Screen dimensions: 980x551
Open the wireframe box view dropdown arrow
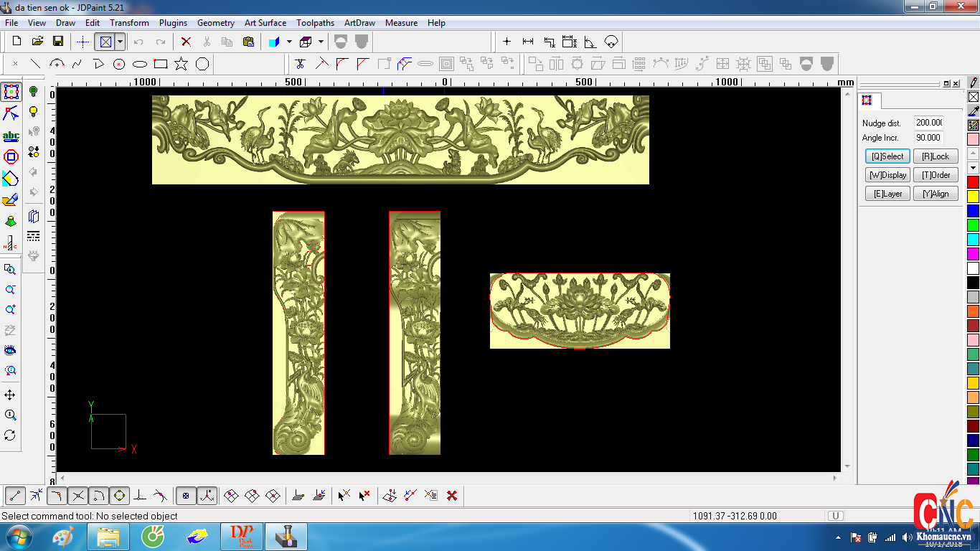pos(321,42)
